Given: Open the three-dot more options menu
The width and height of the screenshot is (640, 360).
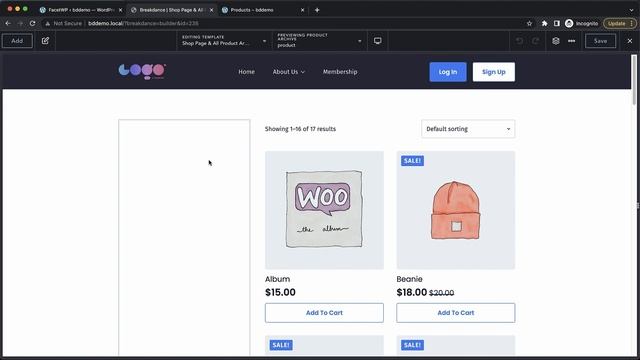Looking at the screenshot, I should 571,41.
